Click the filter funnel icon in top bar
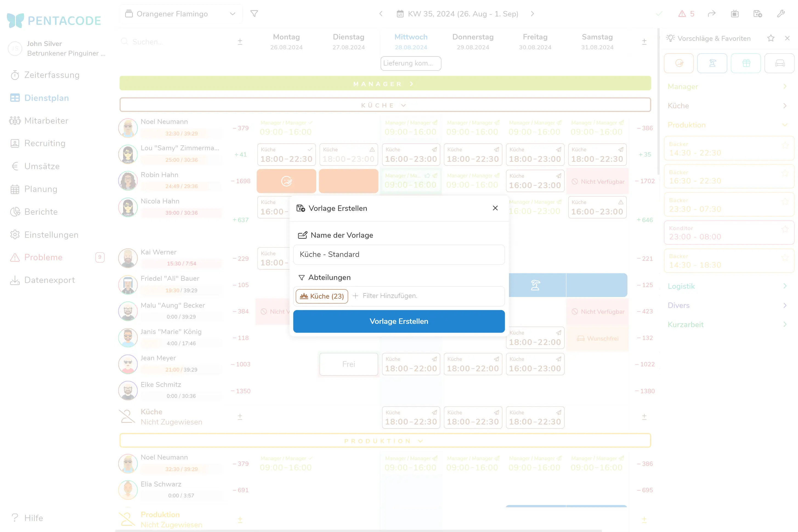The width and height of the screenshot is (798, 532). pyautogui.click(x=254, y=13)
